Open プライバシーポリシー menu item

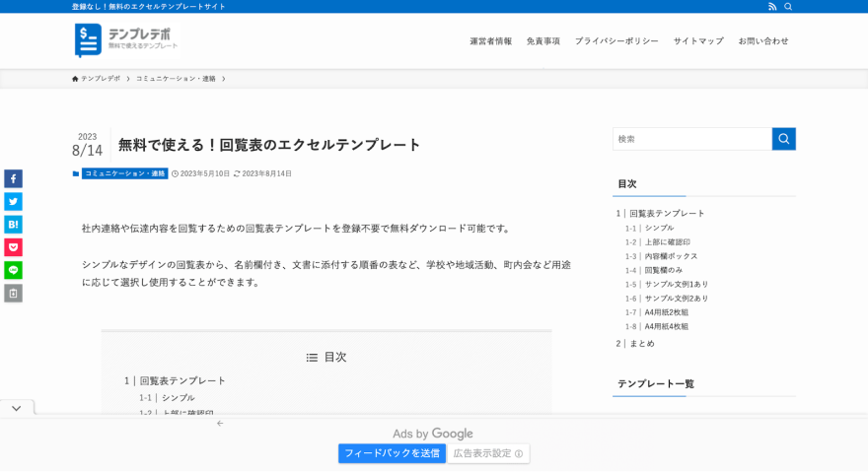pos(616,41)
